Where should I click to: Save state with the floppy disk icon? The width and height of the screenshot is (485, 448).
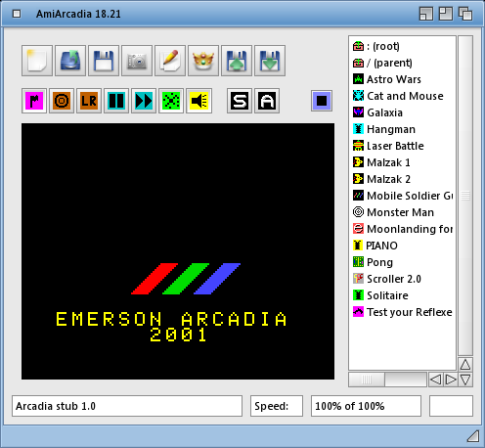pos(104,61)
